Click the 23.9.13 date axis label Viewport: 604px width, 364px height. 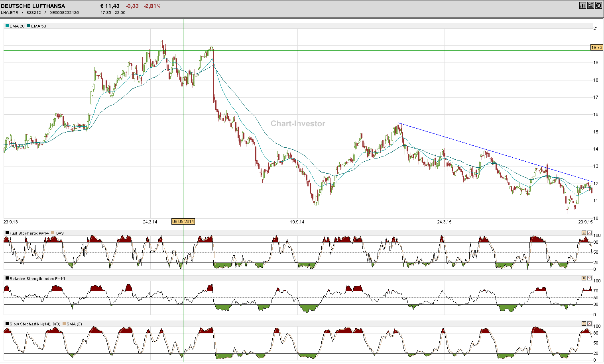click(11, 222)
